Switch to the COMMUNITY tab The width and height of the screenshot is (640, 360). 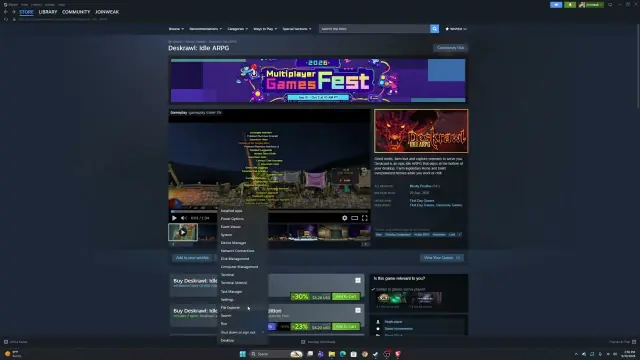(76, 12)
